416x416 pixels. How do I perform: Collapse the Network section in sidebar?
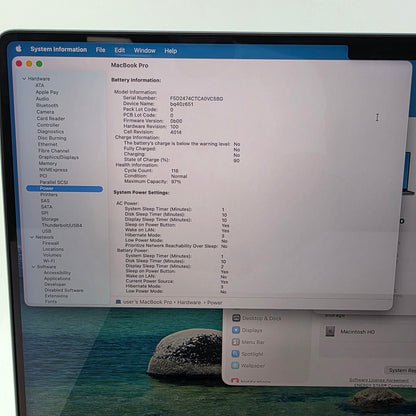[32, 237]
